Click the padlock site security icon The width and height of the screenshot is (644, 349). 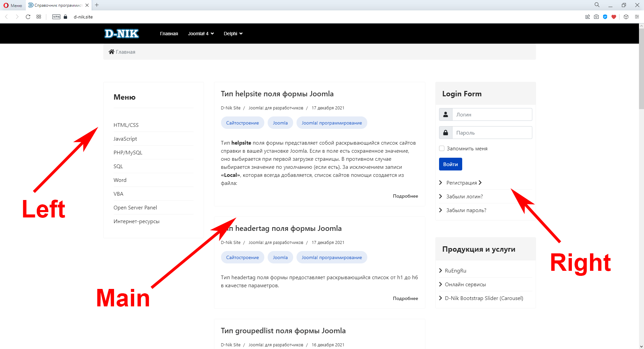click(x=65, y=17)
